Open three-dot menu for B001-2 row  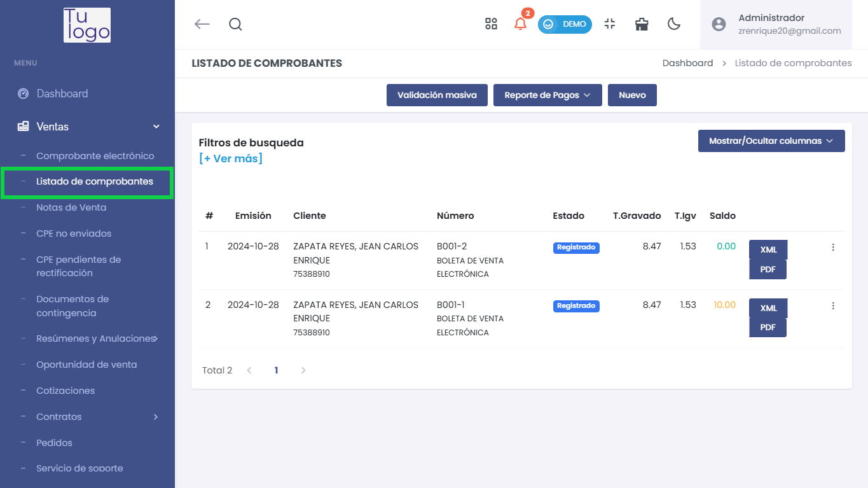pos(833,247)
